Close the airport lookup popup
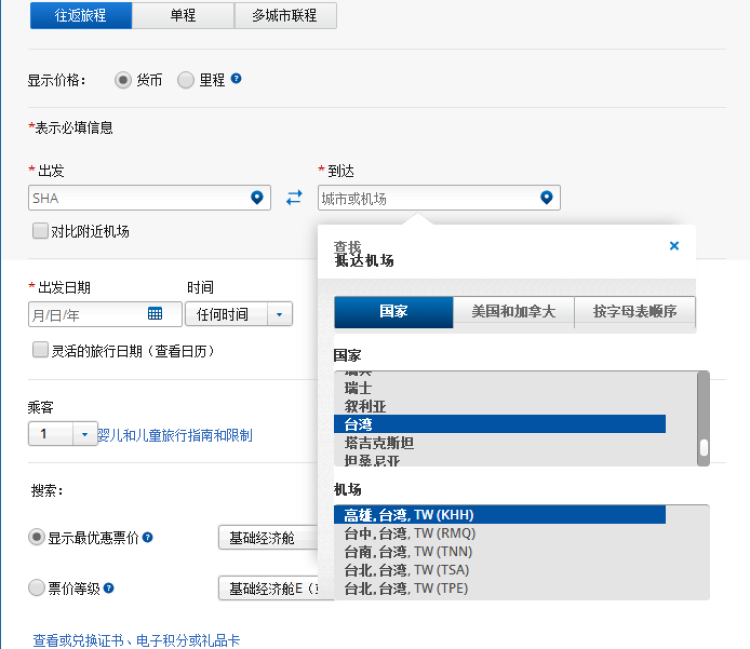This screenshot has width=750, height=649. click(674, 246)
